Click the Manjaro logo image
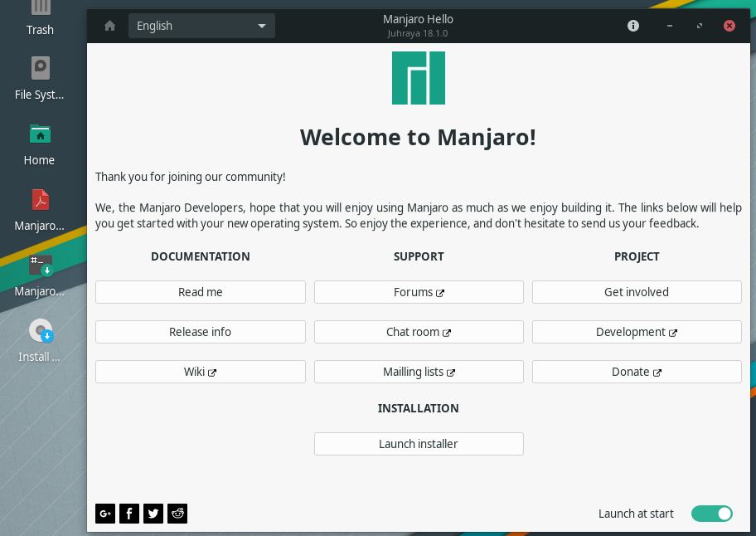This screenshot has height=536, width=756. coord(419,78)
